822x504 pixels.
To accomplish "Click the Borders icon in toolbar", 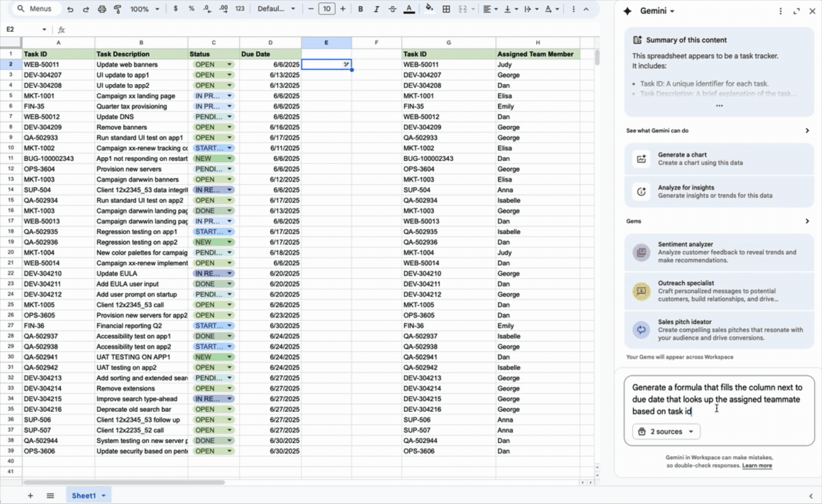I will [x=446, y=9].
